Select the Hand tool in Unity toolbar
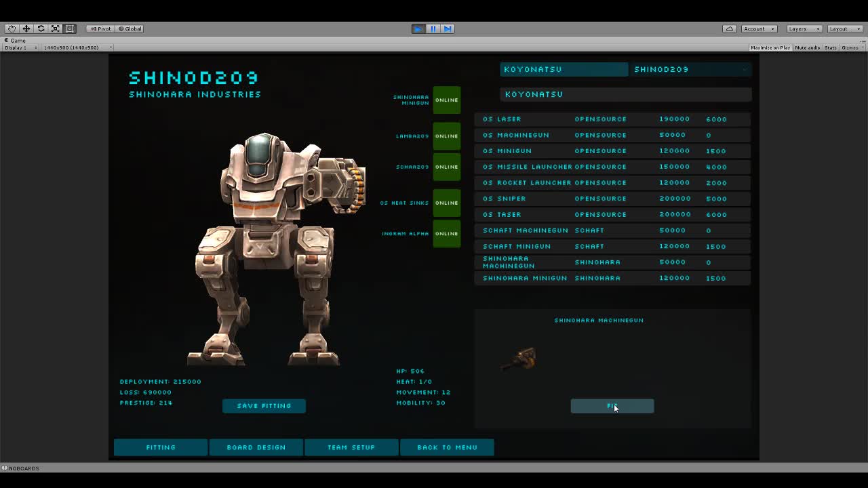Image resolution: width=868 pixels, height=488 pixels. (11, 28)
